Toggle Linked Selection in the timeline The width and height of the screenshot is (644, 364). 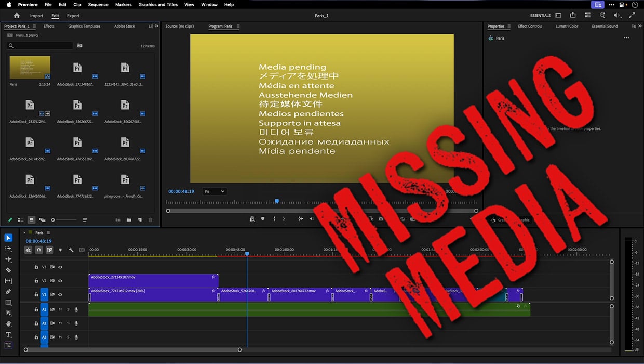click(x=49, y=250)
